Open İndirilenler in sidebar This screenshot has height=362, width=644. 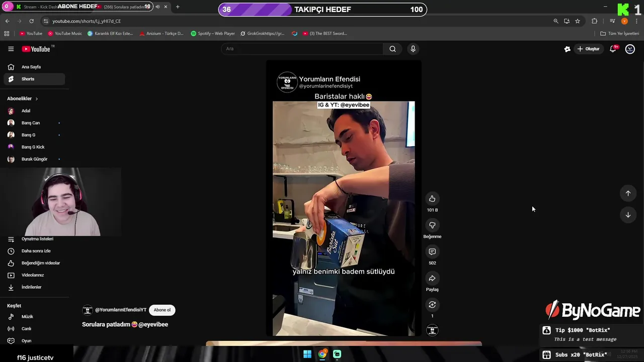[34, 287]
